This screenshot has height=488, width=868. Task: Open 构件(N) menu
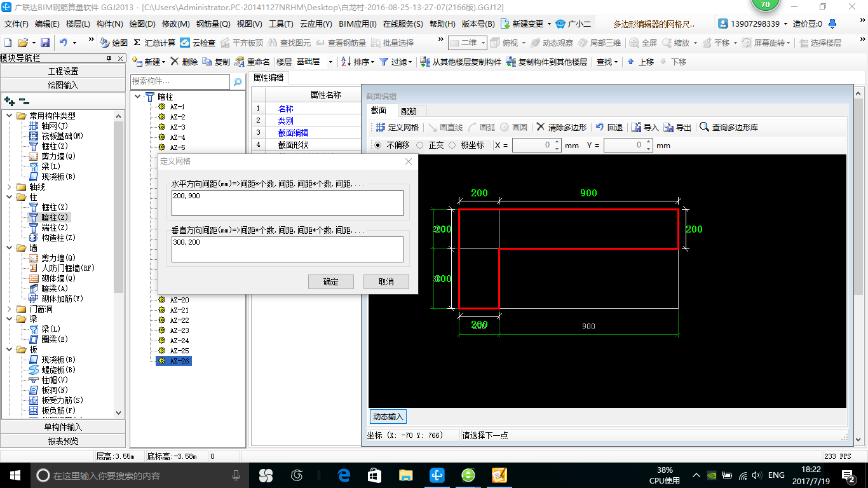pyautogui.click(x=109, y=24)
